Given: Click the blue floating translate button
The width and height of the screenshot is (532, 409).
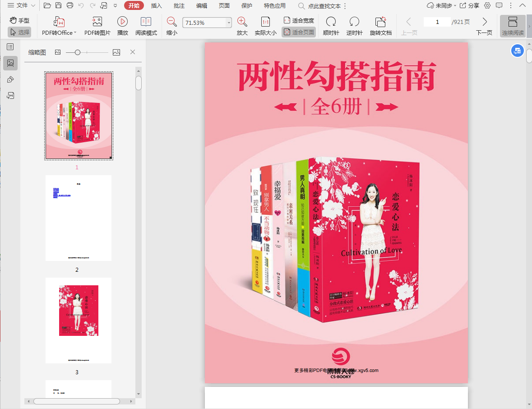Looking at the screenshot, I should [x=518, y=51].
